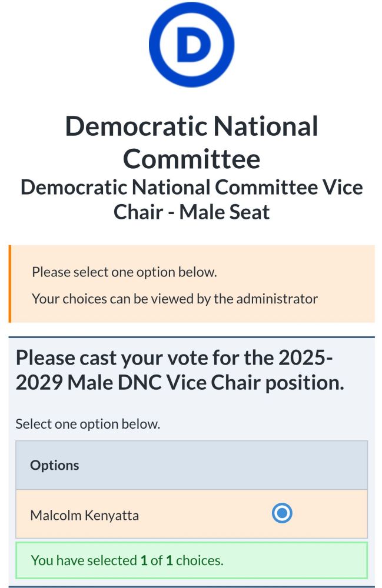Click the letter D inside the logo
382x588 pixels.
192,45
